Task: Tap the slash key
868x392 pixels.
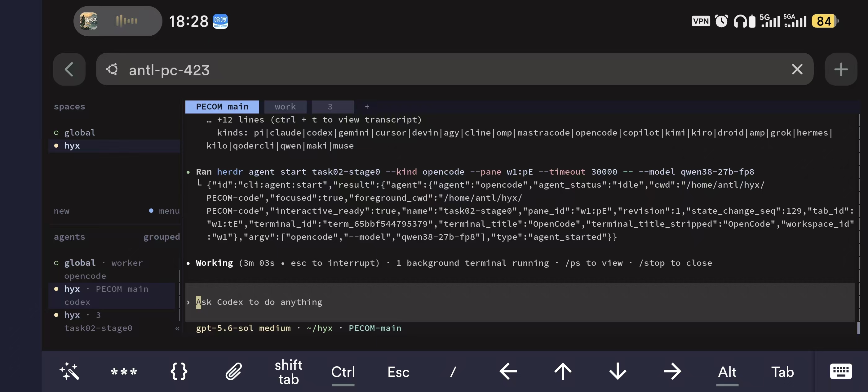Action: coord(453,372)
